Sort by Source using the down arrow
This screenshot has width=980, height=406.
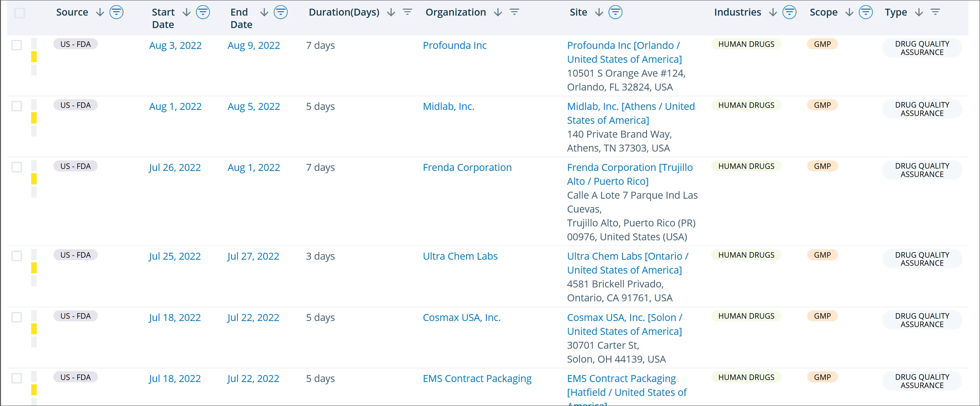[x=100, y=12]
